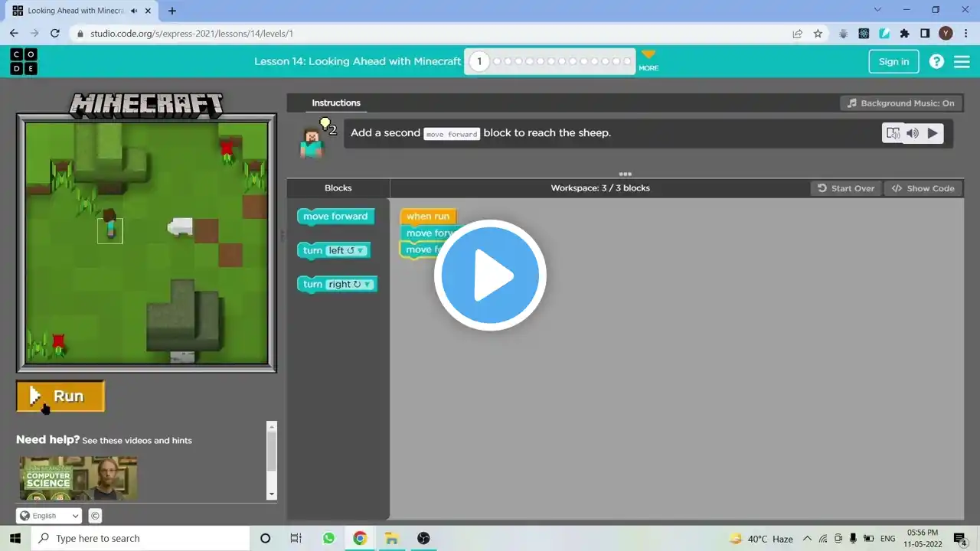Click the hint lightbulb icon
This screenshot has height=551, width=980.
[325, 123]
